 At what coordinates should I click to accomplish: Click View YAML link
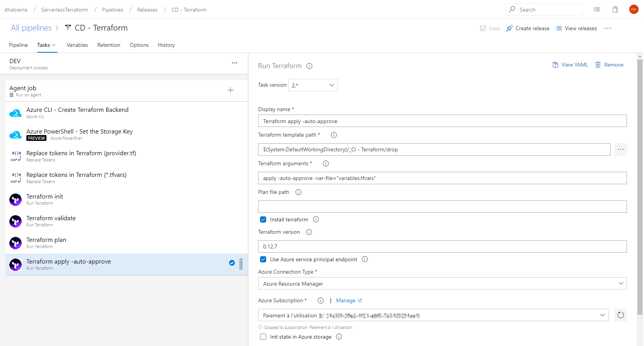pyautogui.click(x=570, y=65)
